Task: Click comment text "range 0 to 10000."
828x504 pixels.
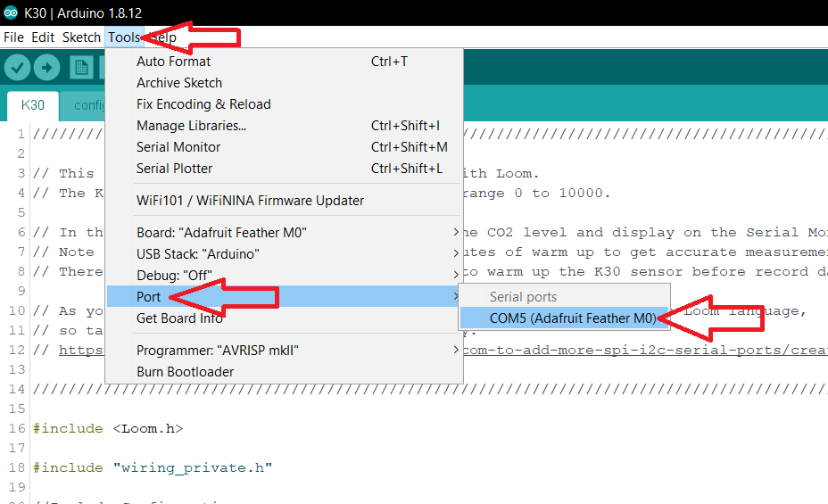Action: tap(536, 194)
